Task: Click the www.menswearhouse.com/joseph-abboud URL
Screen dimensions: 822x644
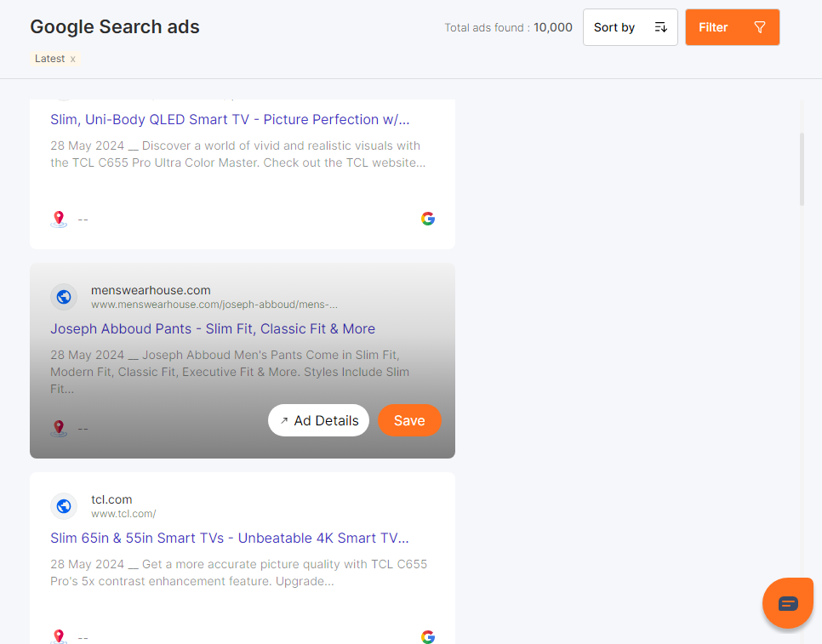Action: [214, 305]
